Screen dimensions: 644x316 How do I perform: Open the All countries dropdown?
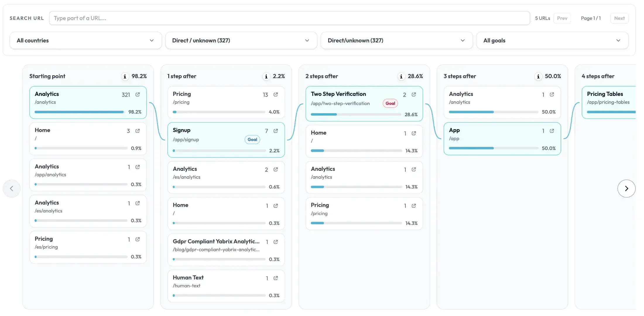pos(86,40)
